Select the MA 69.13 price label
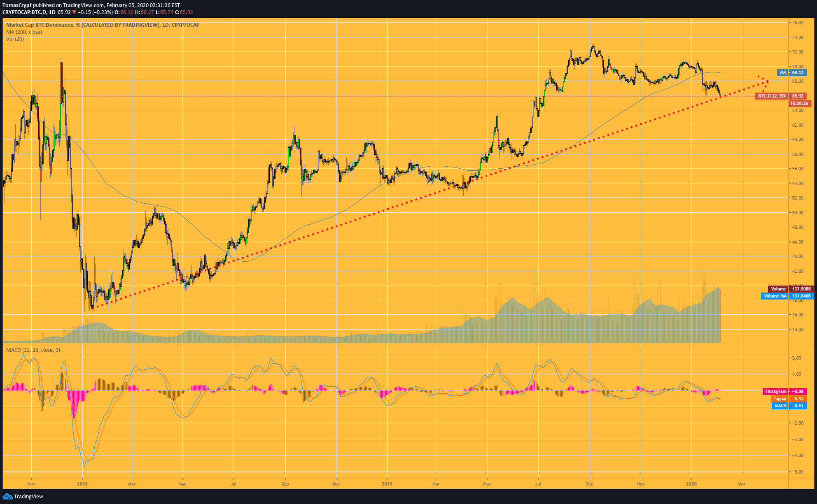Image resolution: width=817 pixels, height=504 pixels. pyautogui.click(x=792, y=72)
